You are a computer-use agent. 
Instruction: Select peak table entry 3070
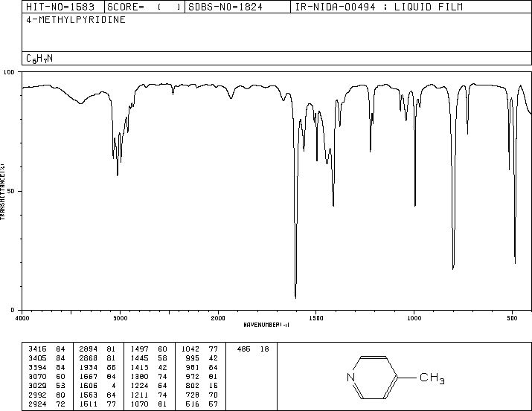click(x=37, y=376)
